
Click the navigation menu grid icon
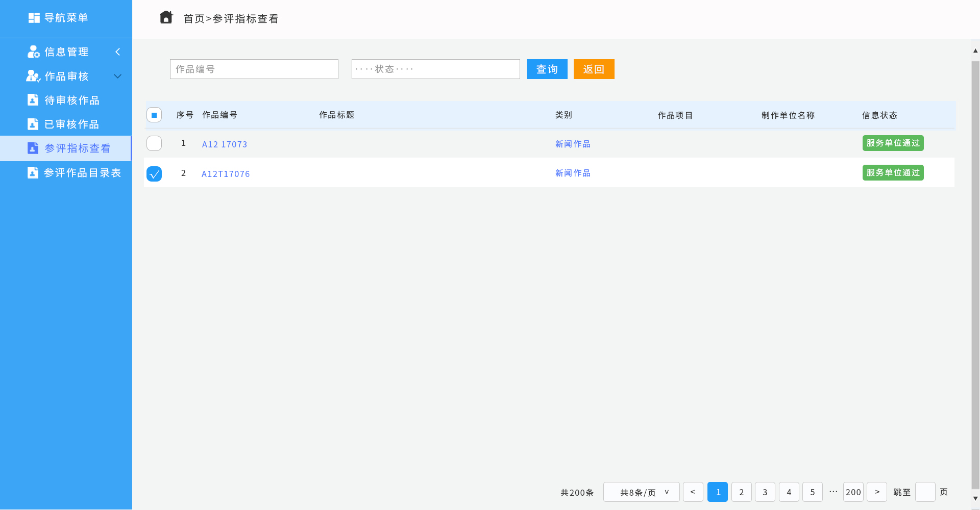(x=34, y=18)
